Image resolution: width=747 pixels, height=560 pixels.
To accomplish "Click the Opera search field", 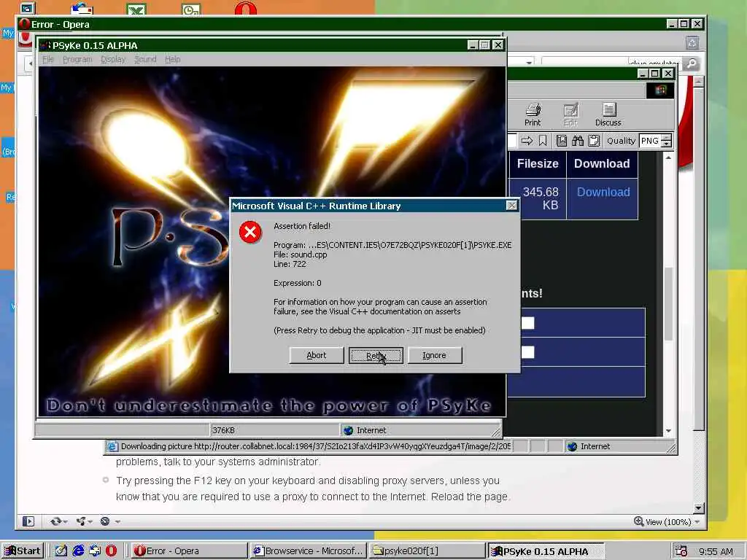I will click(612, 63).
